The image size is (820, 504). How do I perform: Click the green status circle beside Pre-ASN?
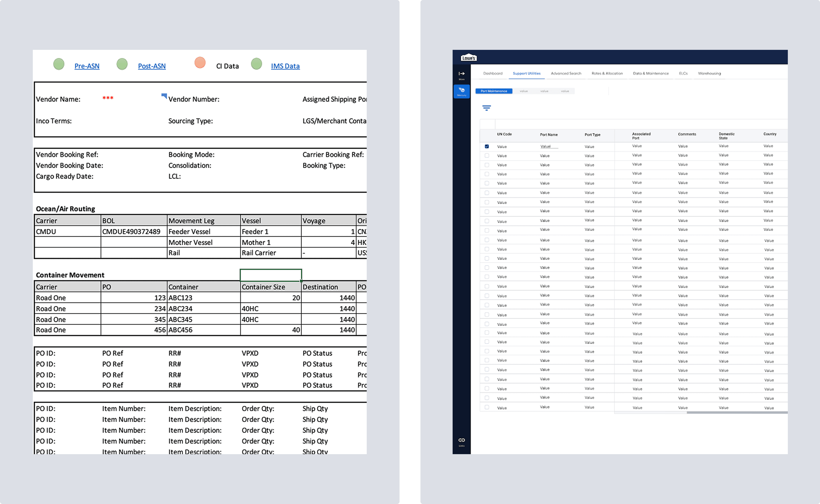coord(59,64)
